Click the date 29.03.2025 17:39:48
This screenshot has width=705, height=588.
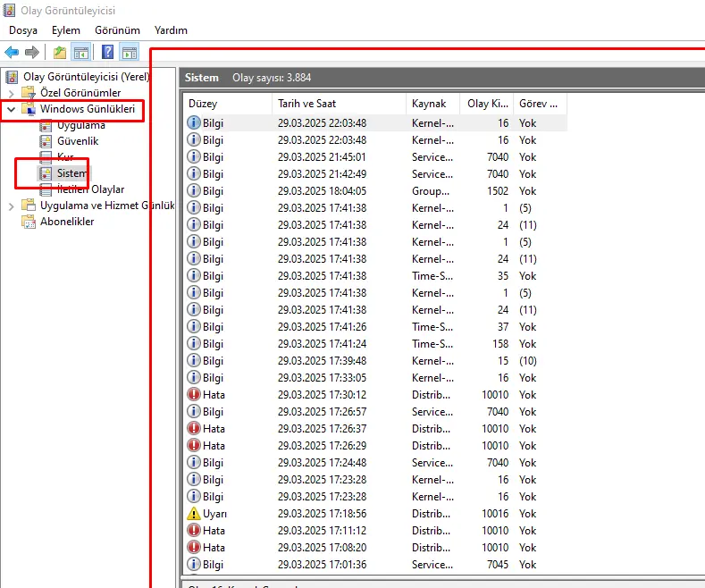322,361
